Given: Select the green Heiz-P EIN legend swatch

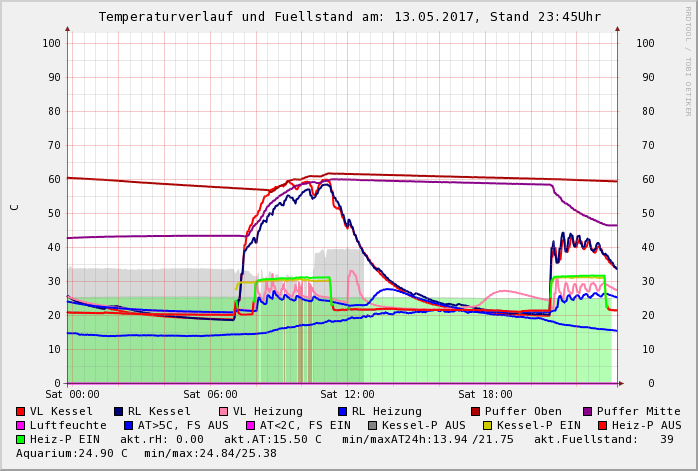Looking at the screenshot, I should tap(21, 439).
